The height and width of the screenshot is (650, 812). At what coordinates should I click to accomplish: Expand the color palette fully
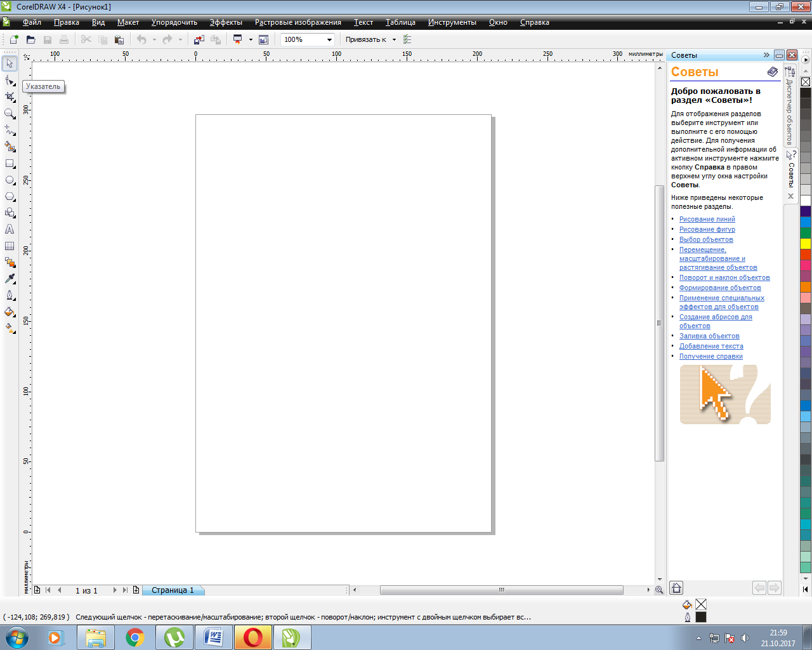pyautogui.click(x=806, y=589)
